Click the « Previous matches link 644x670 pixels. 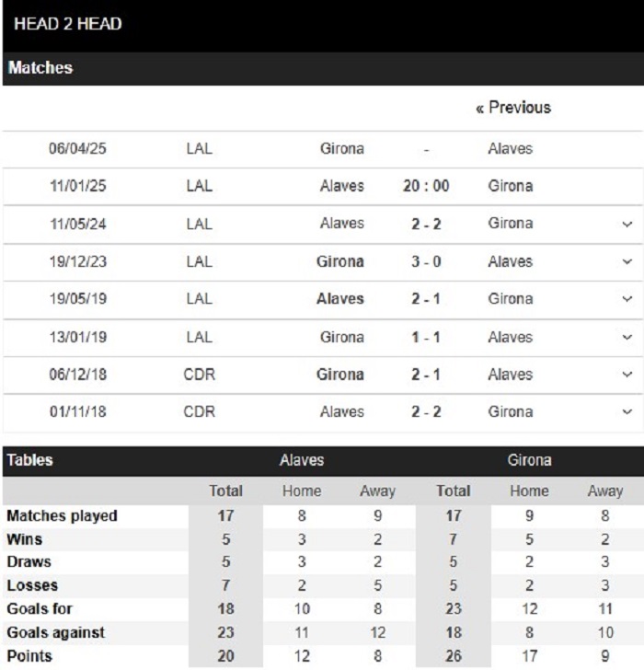tap(513, 108)
